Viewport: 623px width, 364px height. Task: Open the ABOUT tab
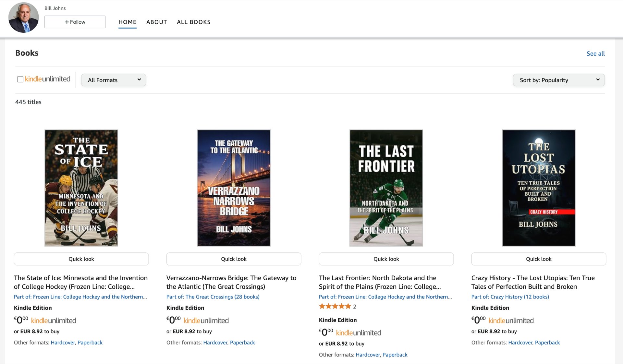click(156, 22)
